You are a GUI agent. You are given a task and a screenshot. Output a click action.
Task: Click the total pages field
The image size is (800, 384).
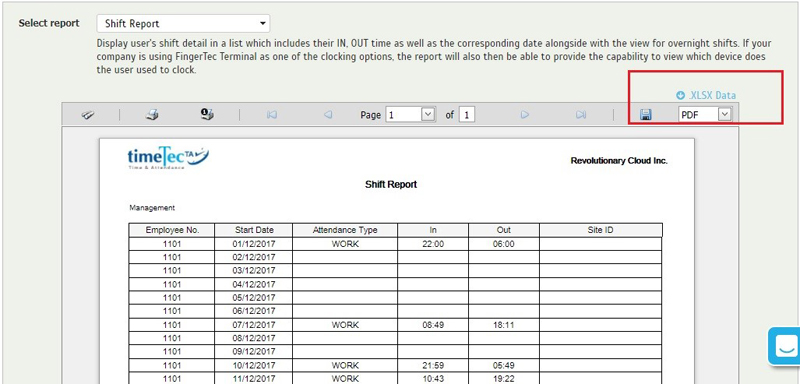click(467, 115)
